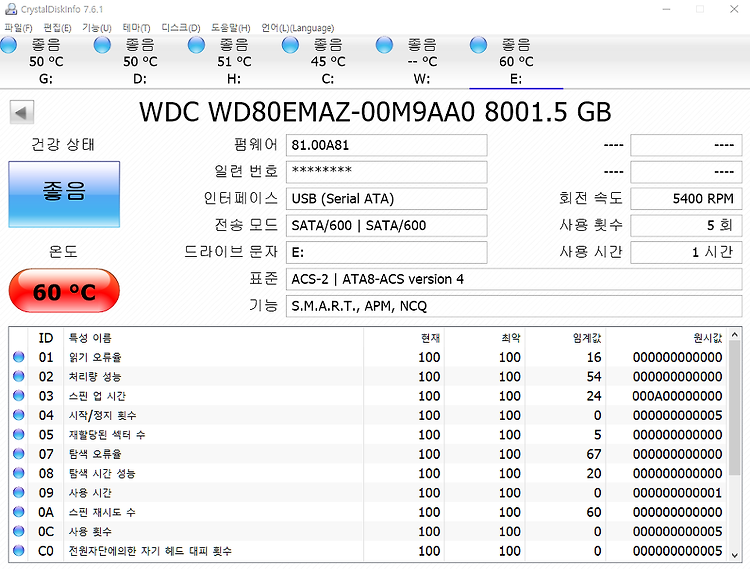Viewport: 750px width, 569px height.
Task: Click the CrystalDiskInfo title bar icon
Action: 11,9
